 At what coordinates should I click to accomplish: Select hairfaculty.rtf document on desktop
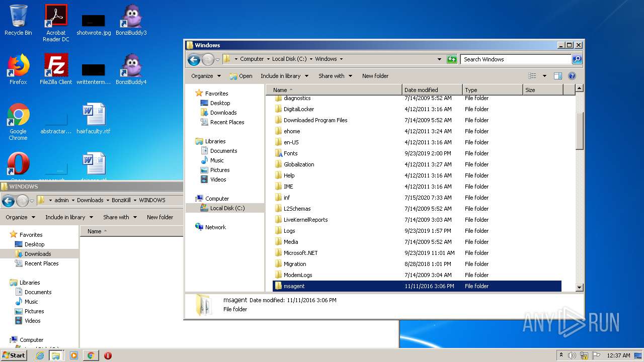94,119
